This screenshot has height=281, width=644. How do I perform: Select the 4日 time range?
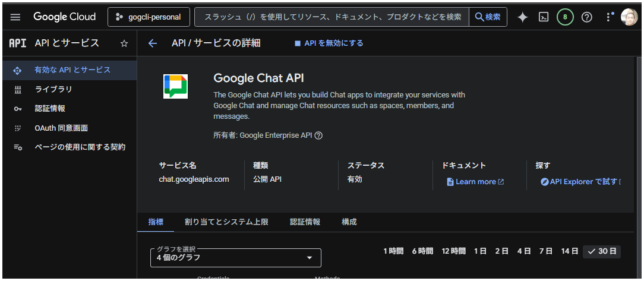524,251
